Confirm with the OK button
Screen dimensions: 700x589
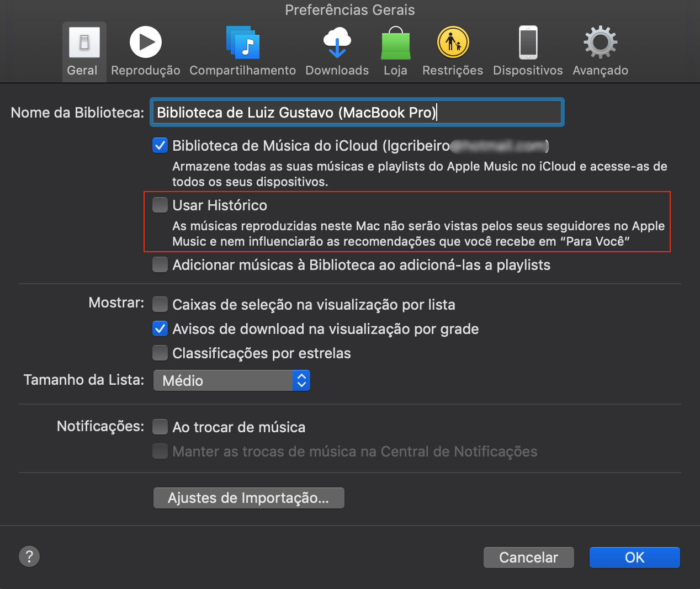(x=635, y=558)
